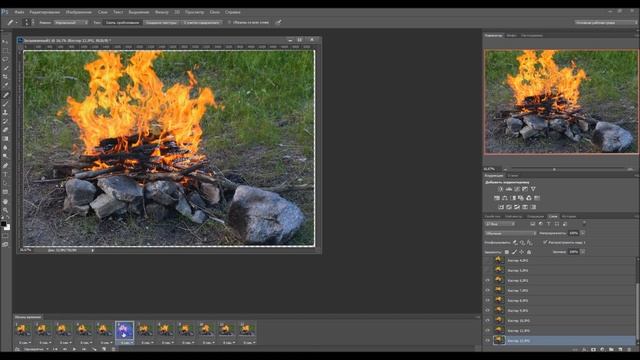This screenshot has height=360, width=640.
Task: Select the content-aware type option
Action: (x=202, y=22)
